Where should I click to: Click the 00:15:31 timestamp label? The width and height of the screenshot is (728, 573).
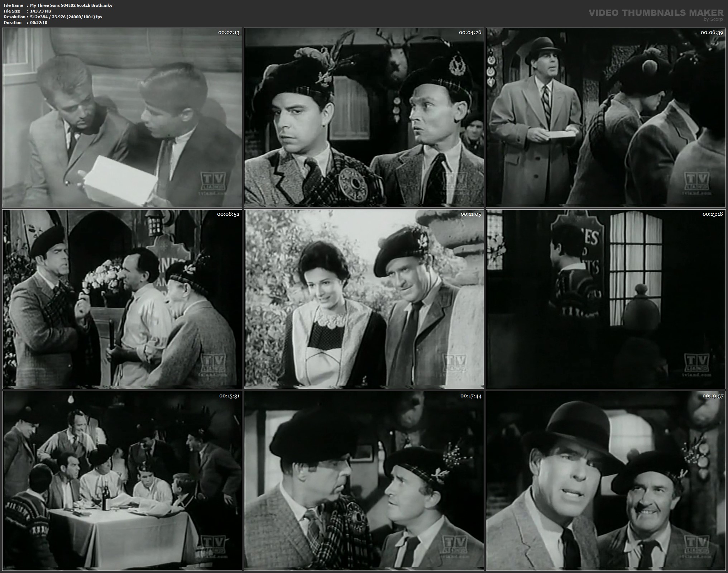point(229,396)
